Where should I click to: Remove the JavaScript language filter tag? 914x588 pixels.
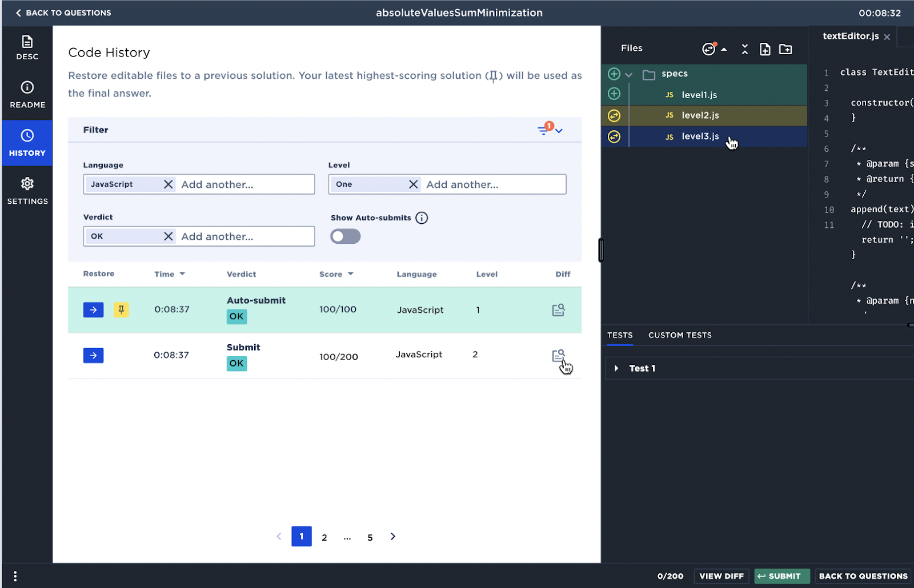click(x=168, y=184)
